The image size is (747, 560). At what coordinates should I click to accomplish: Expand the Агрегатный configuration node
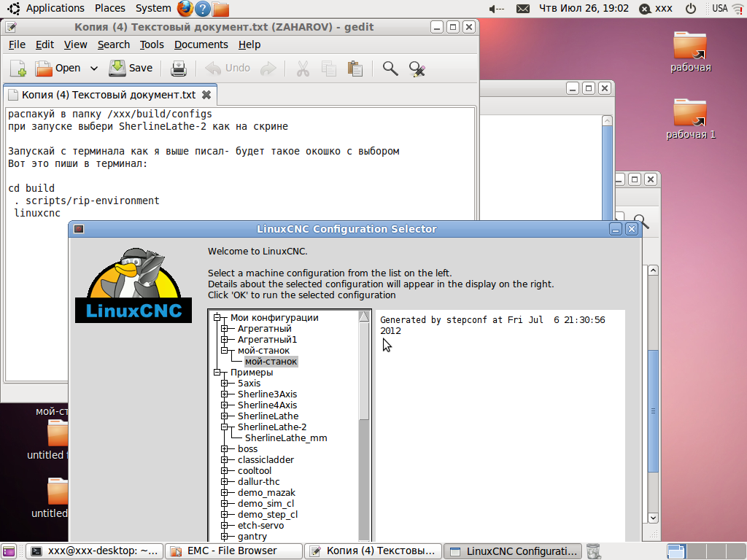(x=225, y=329)
